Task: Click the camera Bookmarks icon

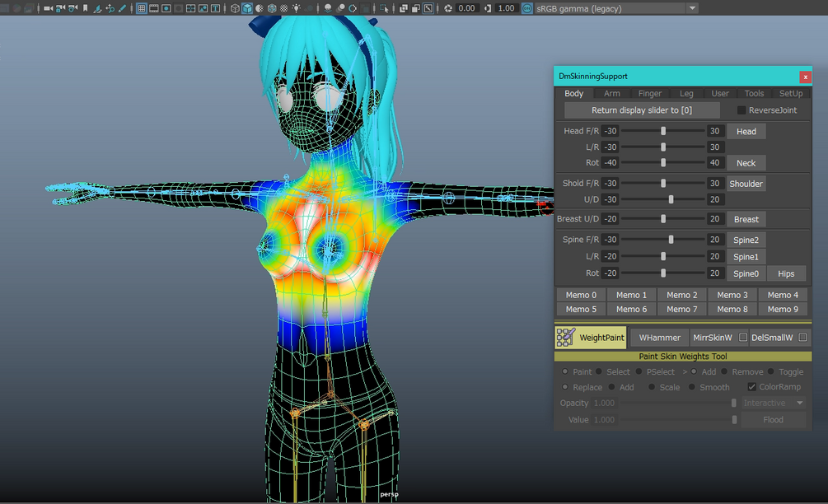Action: (85, 8)
